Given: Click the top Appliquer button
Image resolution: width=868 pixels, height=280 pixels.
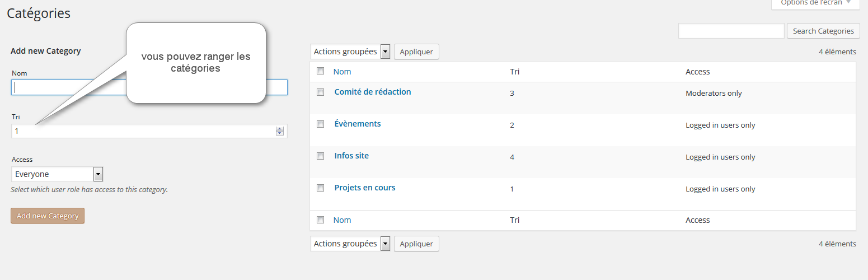Looking at the screenshot, I should 417,52.
